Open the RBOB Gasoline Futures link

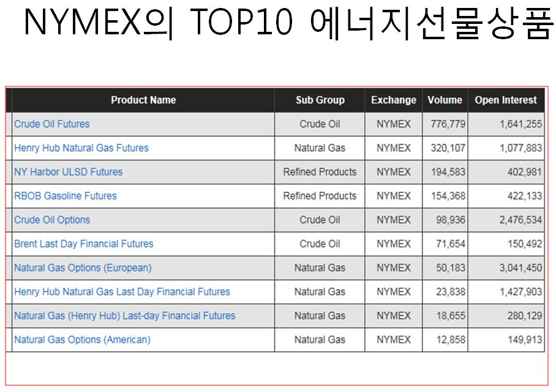pyautogui.click(x=66, y=196)
